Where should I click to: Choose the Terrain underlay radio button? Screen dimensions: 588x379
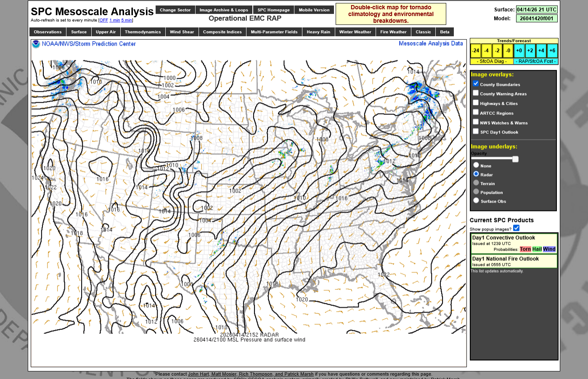476,183
